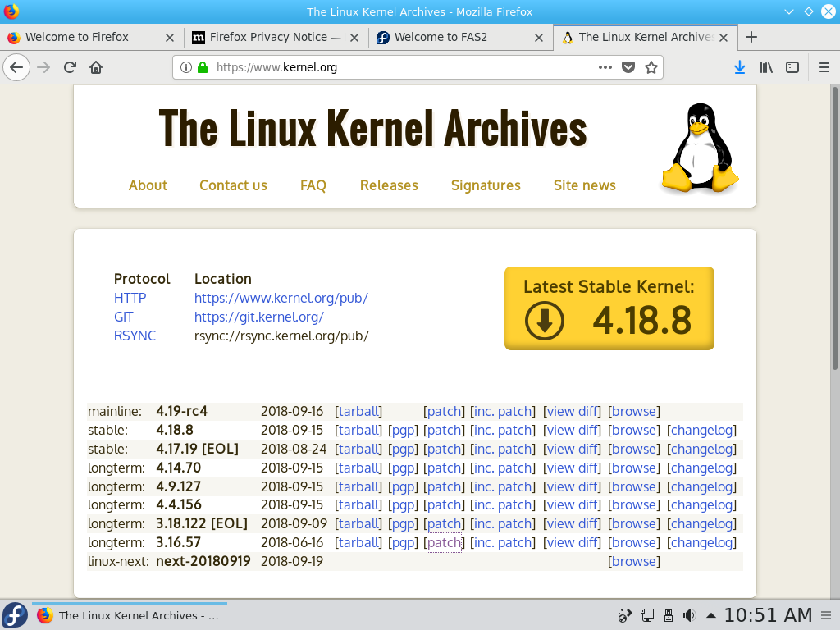Open the Library bookmarks and history icon
The image size is (840, 630).
[x=766, y=67]
